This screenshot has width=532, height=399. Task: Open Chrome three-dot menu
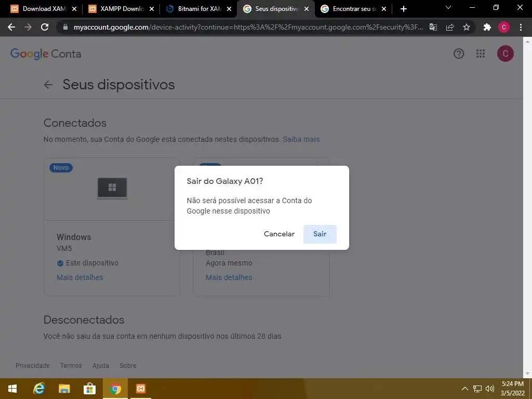(521, 27)
